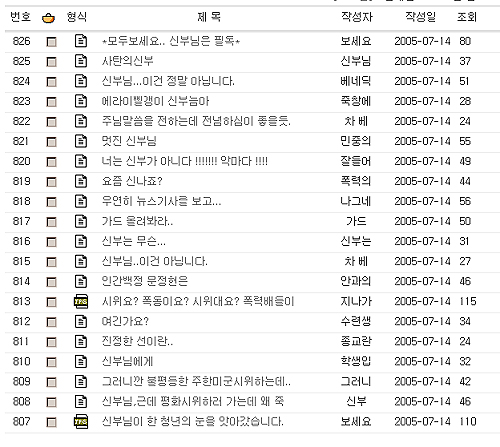Image resolution: width=500 pixels, height=447 pixels.
Task: Click document icon for post 823
Action: click(81, 101)
